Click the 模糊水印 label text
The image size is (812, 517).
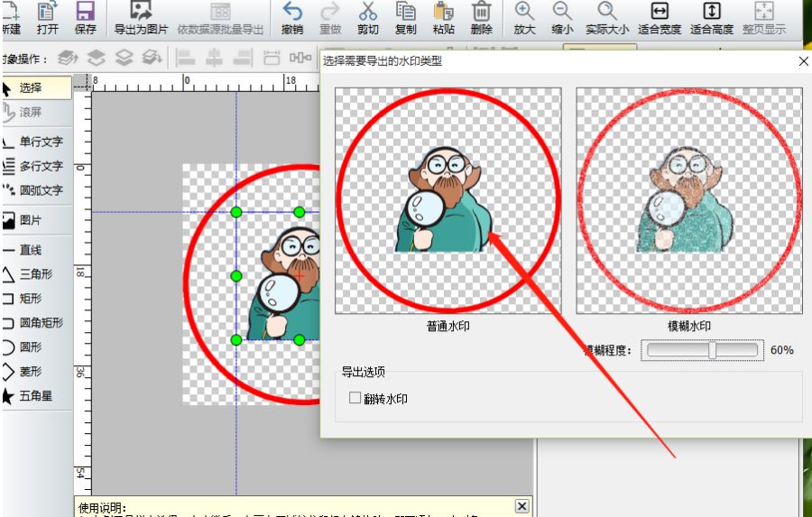coord(689,327)
